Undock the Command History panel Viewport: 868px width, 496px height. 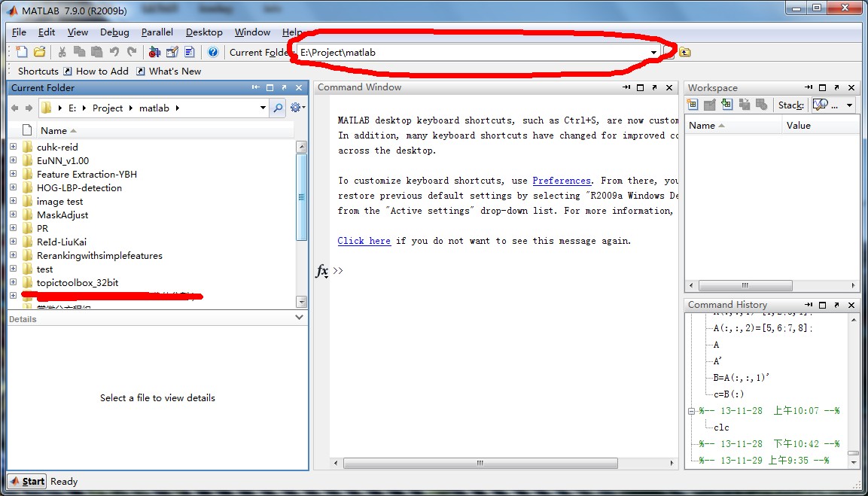pos(836,305)
